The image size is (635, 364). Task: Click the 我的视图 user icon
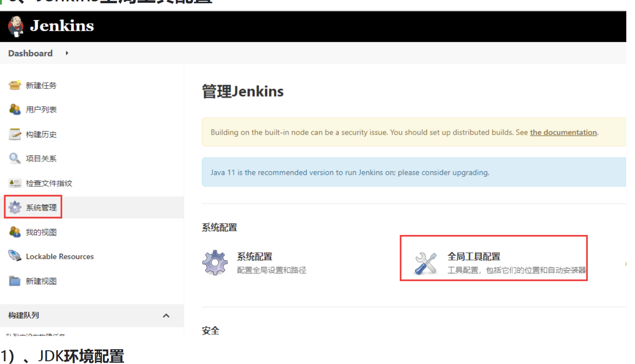[15, 232]
